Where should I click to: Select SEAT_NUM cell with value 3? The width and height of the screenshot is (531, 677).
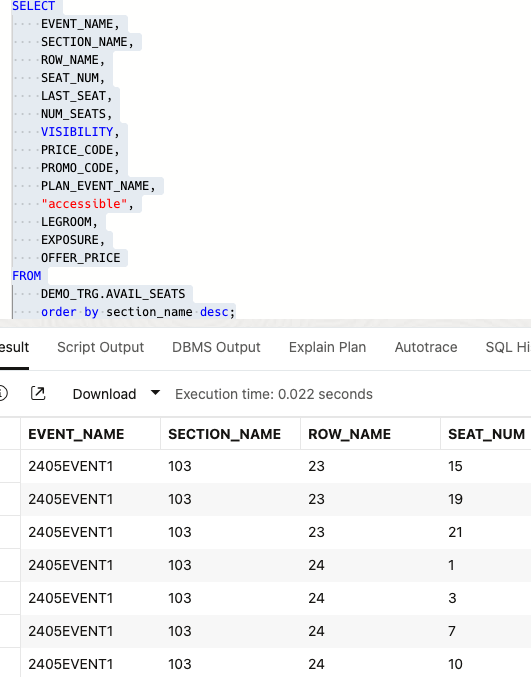pos(486,598)
